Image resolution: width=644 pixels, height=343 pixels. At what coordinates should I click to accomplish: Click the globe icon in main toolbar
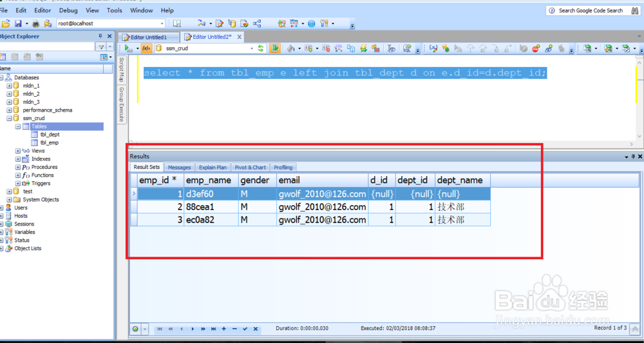point(312,23)
